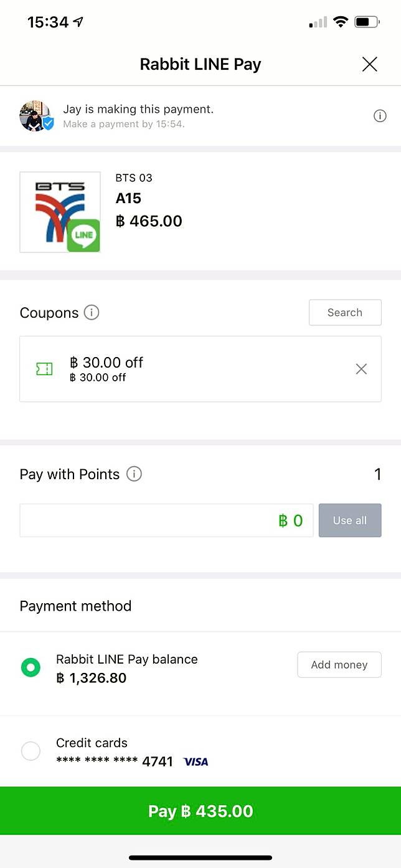Tap the green coupon ticket icon
The width and height of the screenshot is (401, 868).
44,369
